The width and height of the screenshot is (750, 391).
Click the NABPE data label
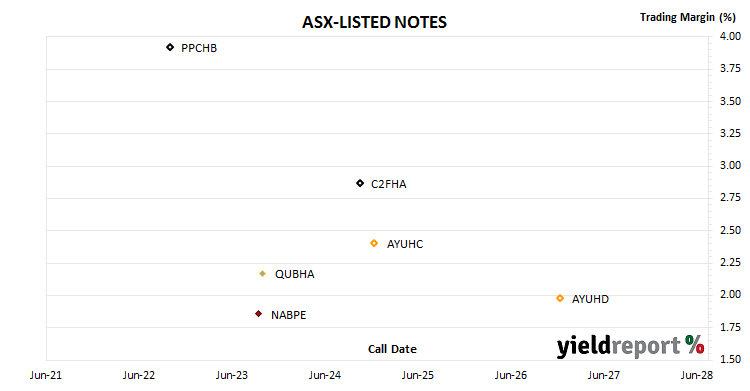pyautogui.click(x=288, y=315)
